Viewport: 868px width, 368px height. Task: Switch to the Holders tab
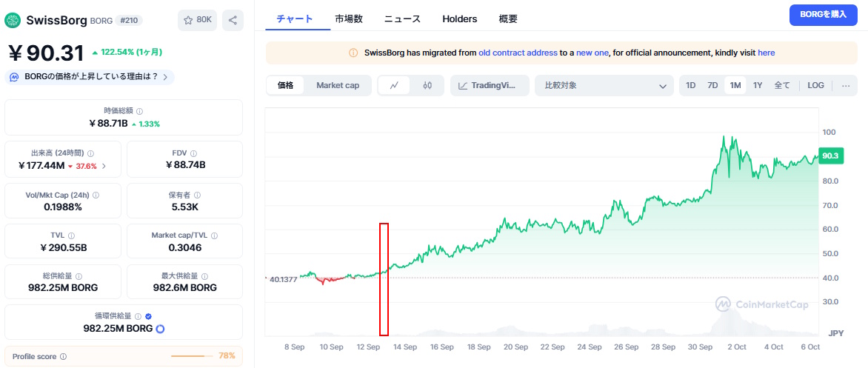[x=459, y=19]
